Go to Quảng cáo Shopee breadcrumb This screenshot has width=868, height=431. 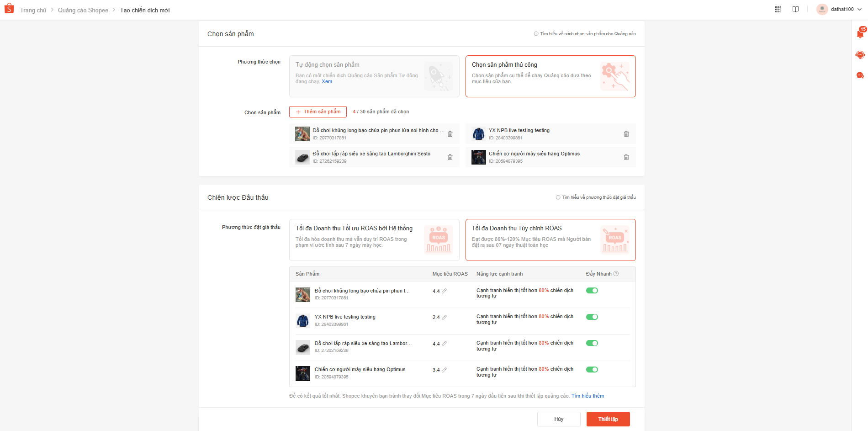83,10
